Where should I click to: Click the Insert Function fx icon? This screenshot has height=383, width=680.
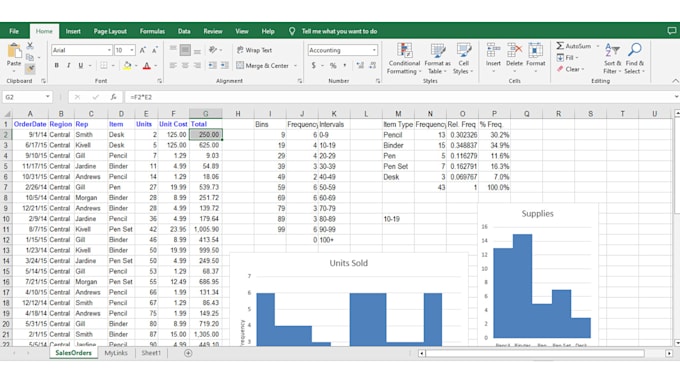(113, 97)
